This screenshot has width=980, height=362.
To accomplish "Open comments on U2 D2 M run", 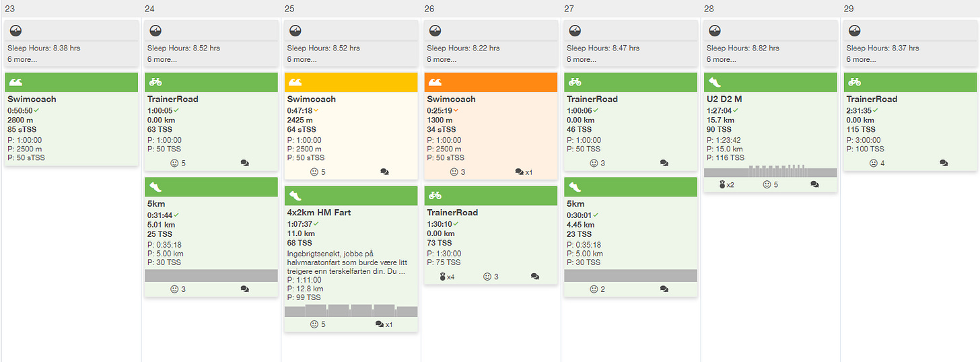I will (814, 184).
